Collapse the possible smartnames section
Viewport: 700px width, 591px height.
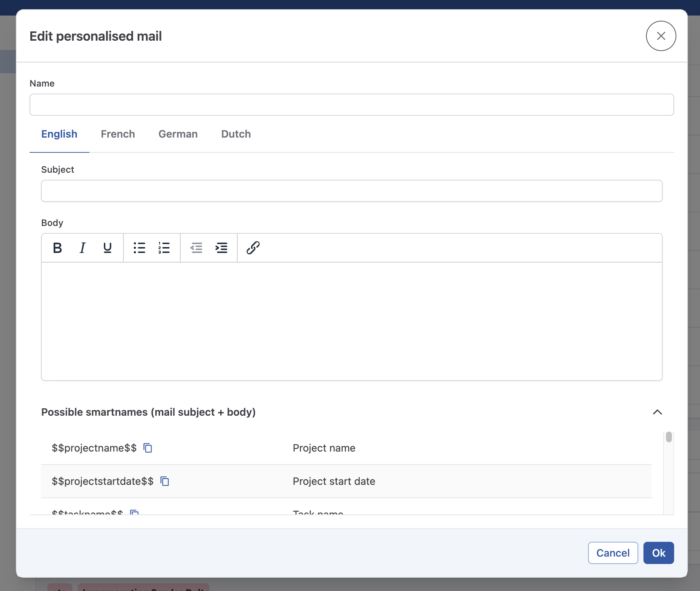coord(657,412)
